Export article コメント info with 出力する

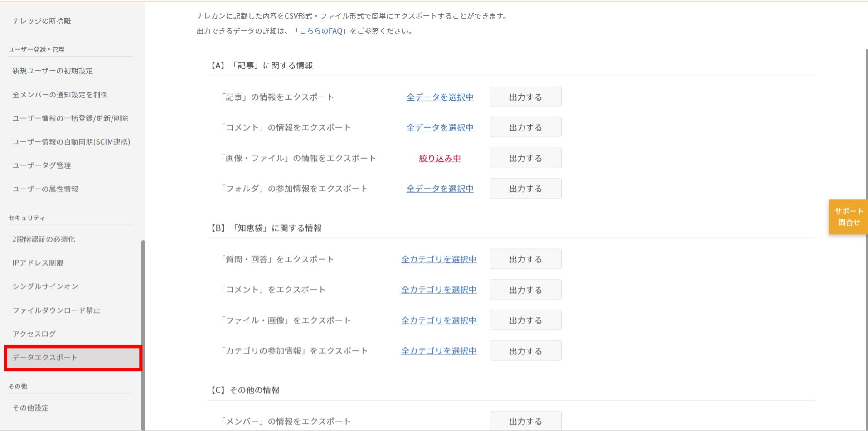(x=525, y=127)
